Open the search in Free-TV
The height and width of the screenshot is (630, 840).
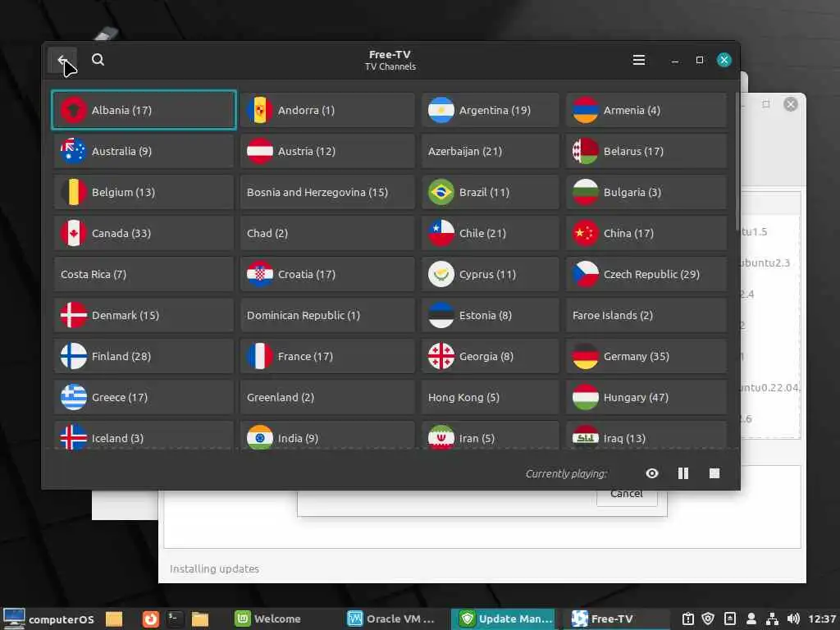click(x=98, y=59)
